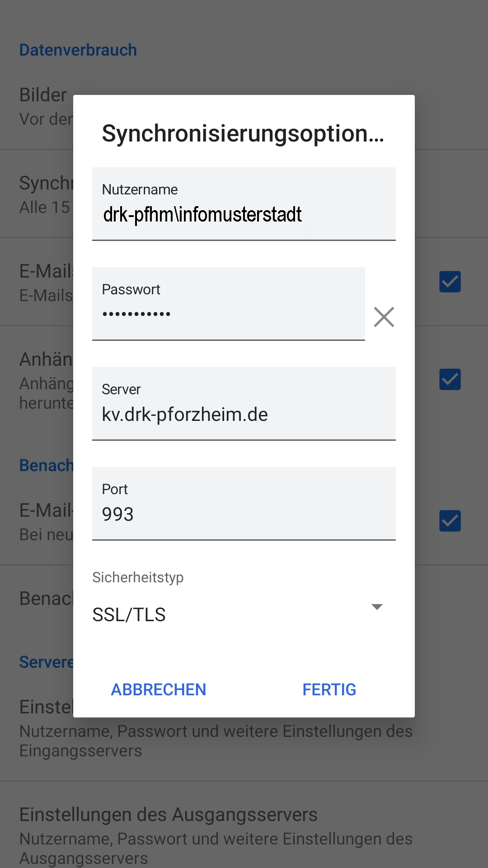Focus the Passwort input field
Viewport: 488px width, 868px height.
pos(229,304)
